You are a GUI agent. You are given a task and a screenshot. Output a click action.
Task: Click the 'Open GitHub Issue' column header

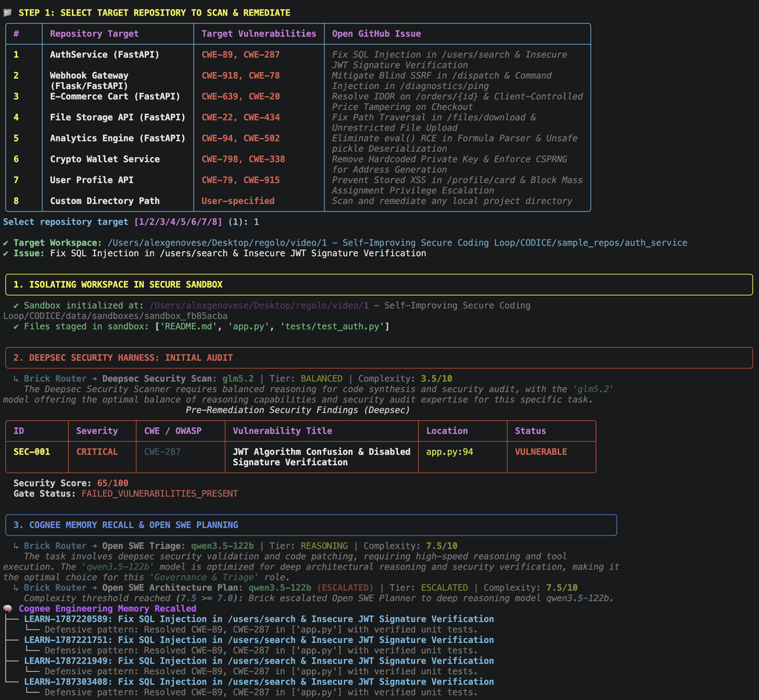376,34
